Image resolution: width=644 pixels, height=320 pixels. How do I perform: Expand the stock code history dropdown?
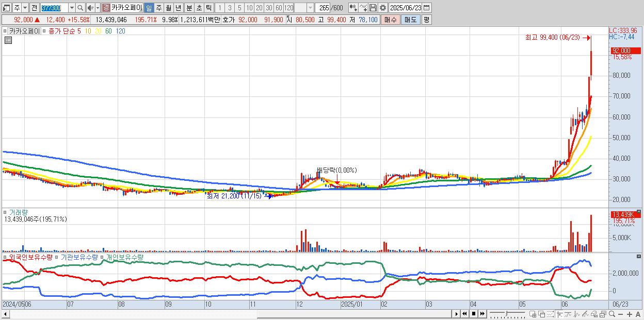[x=72, y=8]
